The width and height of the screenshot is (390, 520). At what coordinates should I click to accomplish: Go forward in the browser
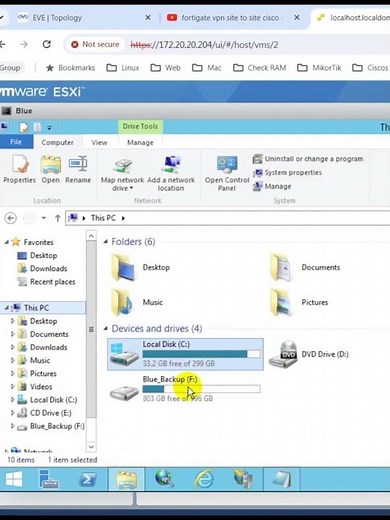(24, 44)
